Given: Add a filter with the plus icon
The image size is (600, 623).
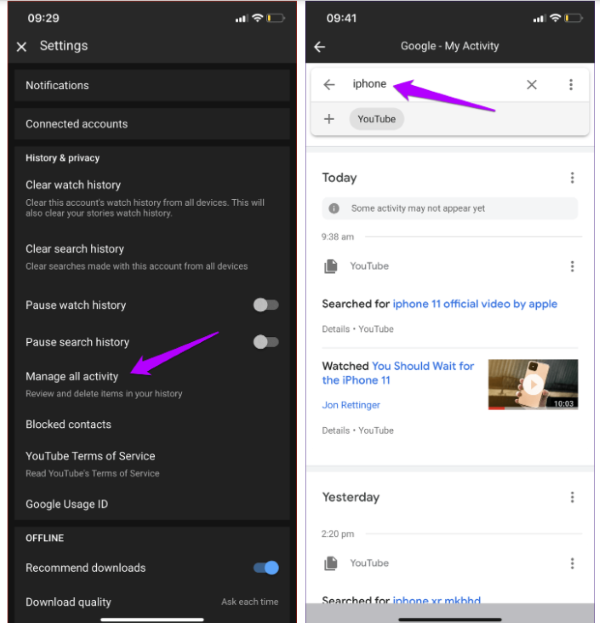Looking at the screenshot, I should coord(329,119).
